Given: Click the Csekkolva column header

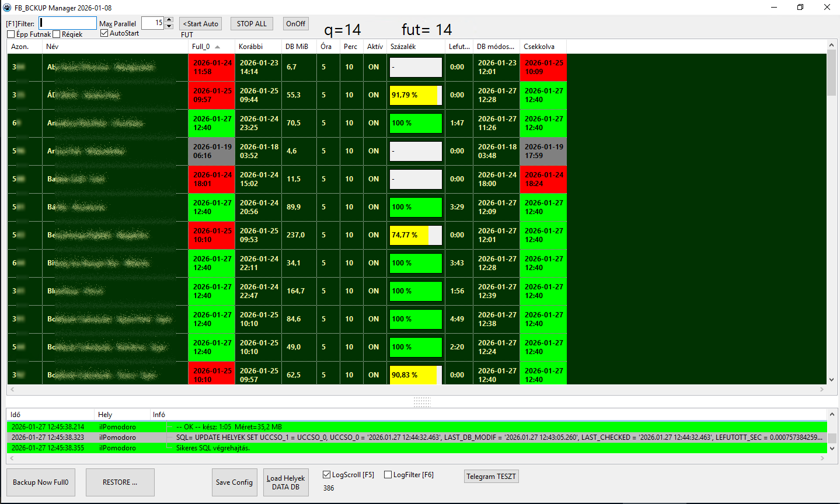Looking at the screenshot, I should point(539,47).
